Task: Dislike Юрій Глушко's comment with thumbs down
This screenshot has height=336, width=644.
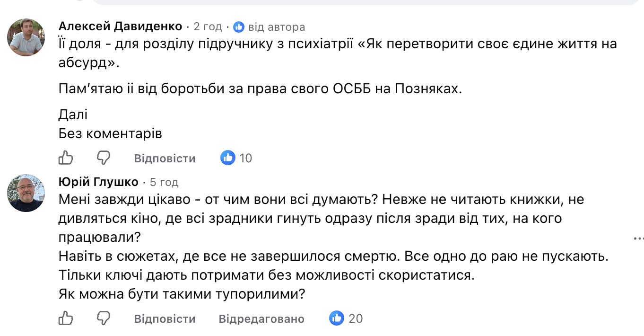Action: coord(104,318)
